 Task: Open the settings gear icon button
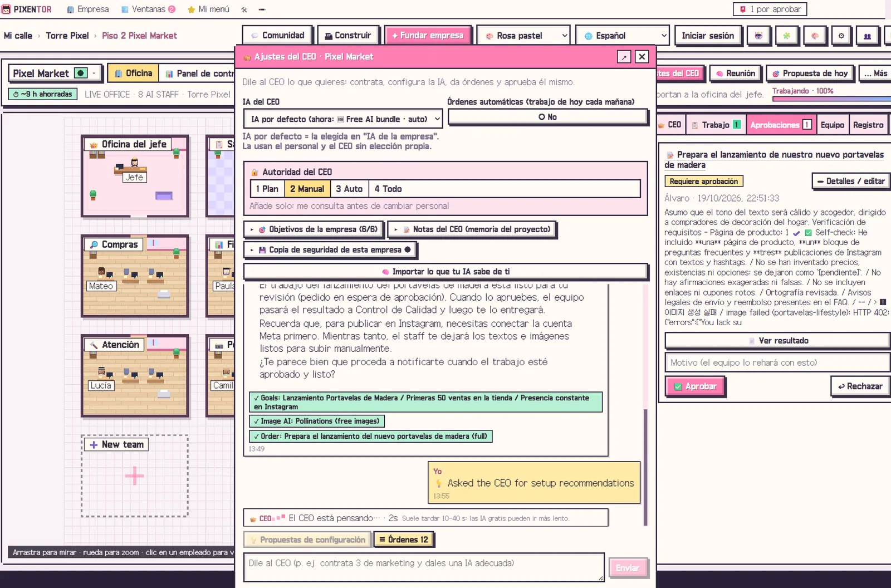coord(841,36)
